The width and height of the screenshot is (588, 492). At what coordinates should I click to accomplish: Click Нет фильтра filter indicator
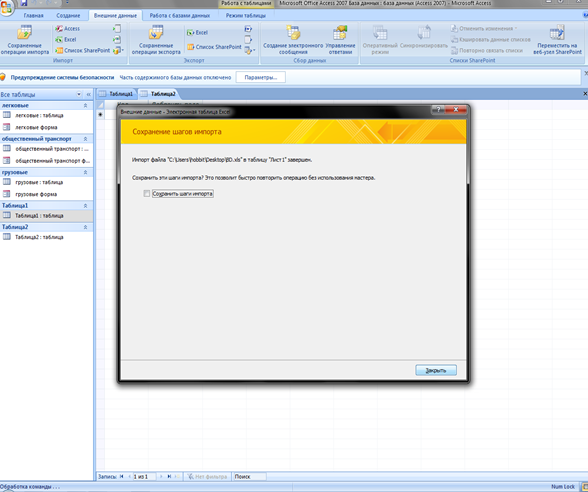coord(207,477)
